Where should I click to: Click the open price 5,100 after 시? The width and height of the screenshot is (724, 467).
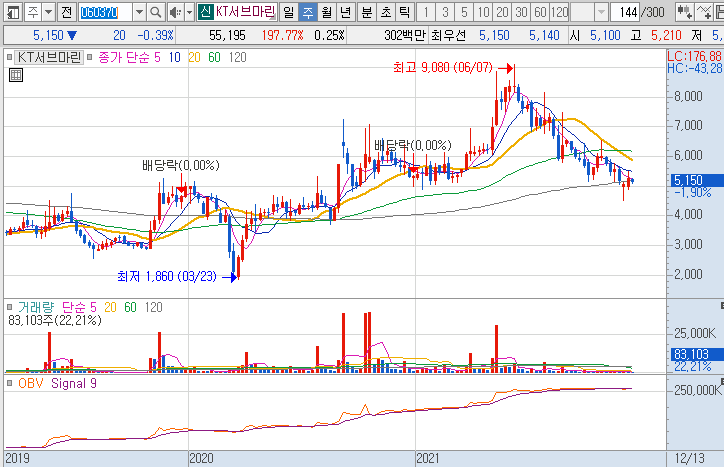(x=605, y=35)
